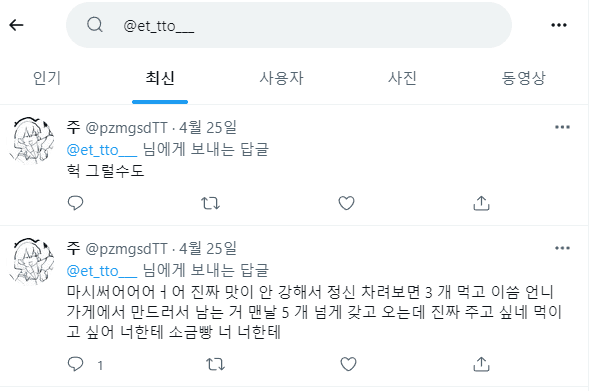593x391 pixels.
Task: Switch to the 인기 tab
Action: pyautogui.click(x=47, y=78)
